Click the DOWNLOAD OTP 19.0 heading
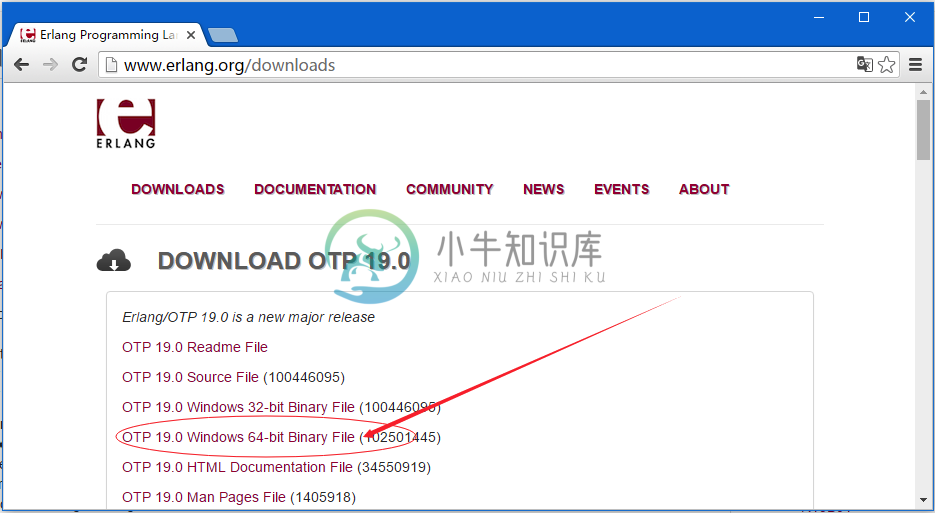This screenshot has width=935, height=513. (x=284, y=261)
